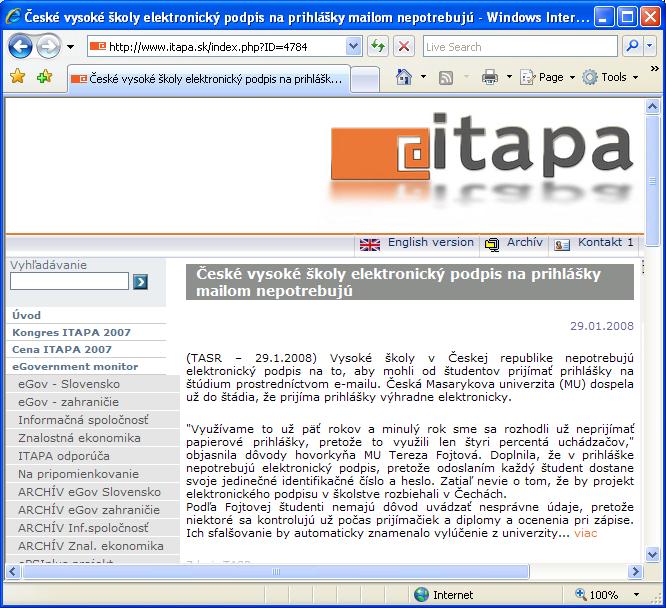Click vertical scrollbar up arrow
The image size is (666, 608).
tap(652, 106)
